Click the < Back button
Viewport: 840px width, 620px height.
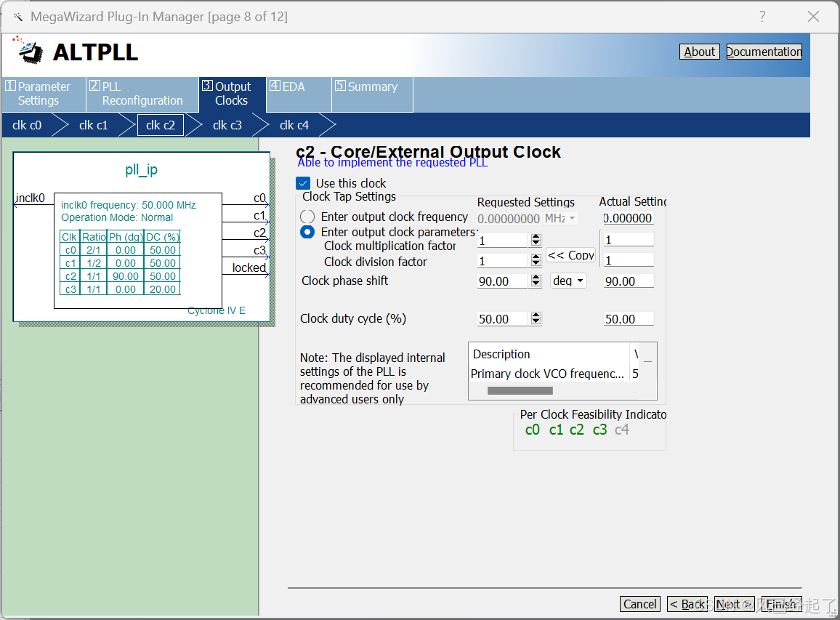tap(687, 604)
